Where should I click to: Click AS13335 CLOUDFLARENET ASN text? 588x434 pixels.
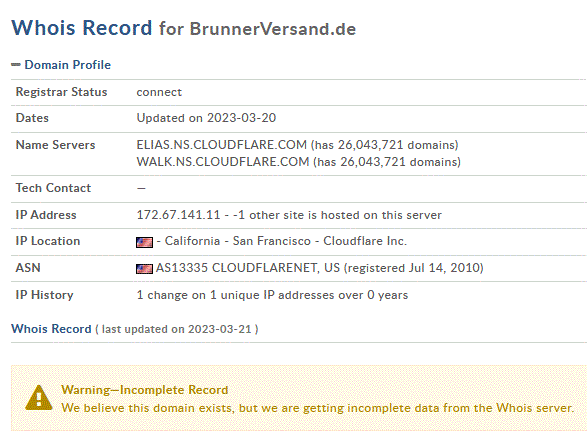tap(248, 268)
